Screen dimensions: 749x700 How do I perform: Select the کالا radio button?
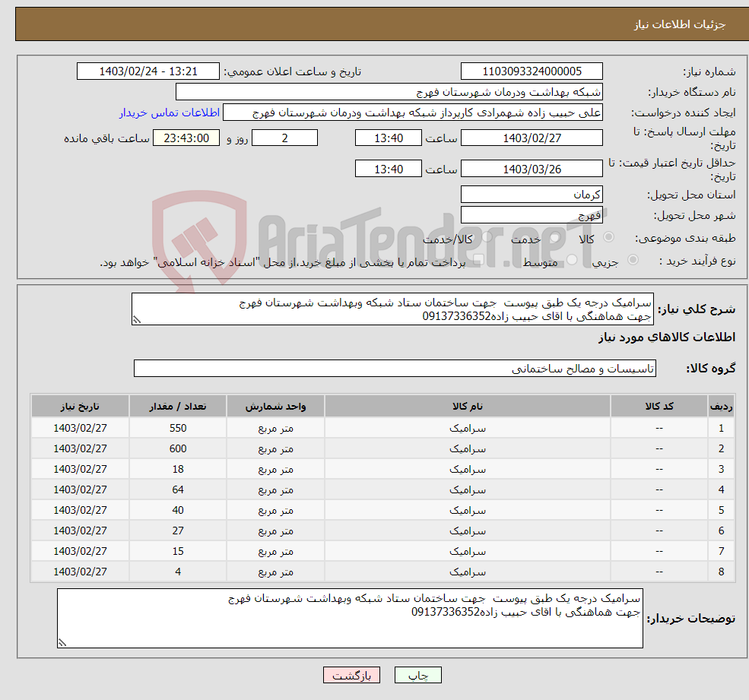(608, 237)
